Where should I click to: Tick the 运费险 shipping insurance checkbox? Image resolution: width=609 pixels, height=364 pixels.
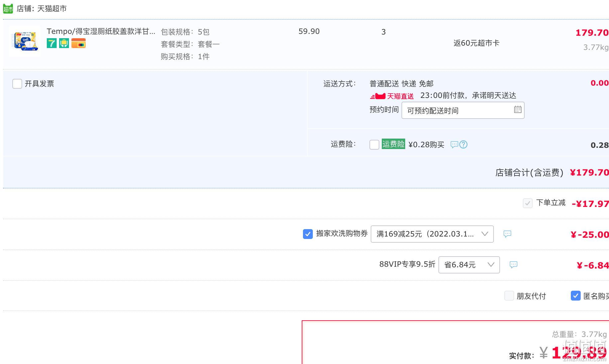374,144
